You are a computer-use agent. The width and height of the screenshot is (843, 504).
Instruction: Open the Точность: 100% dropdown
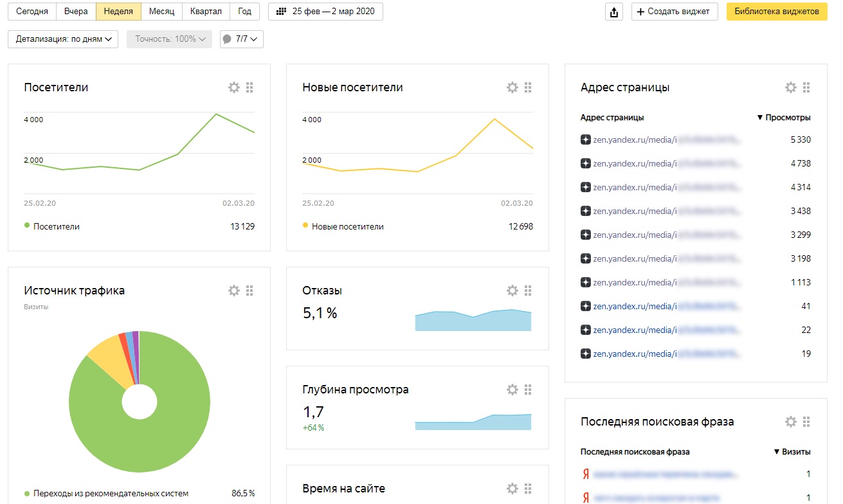click(x=169, y=39)
